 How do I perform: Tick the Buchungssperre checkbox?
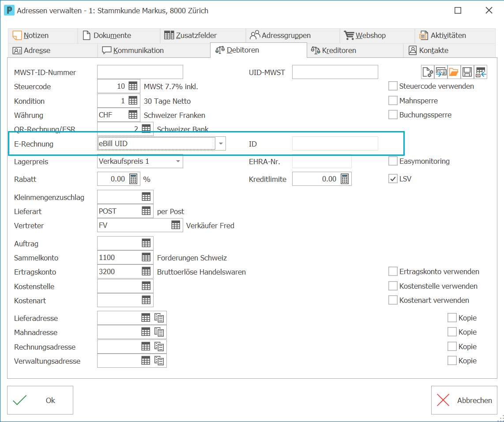[x=393, y=115]
